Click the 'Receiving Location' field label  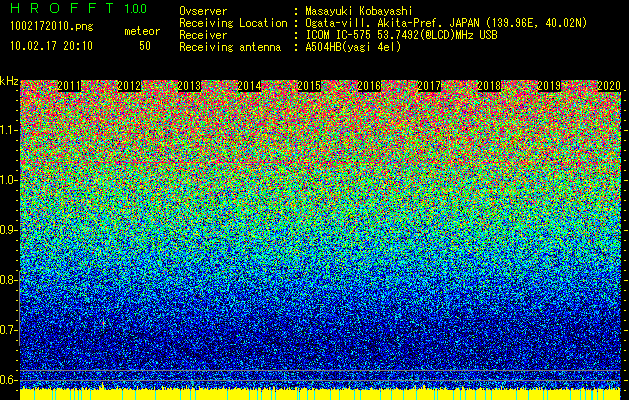233,23
